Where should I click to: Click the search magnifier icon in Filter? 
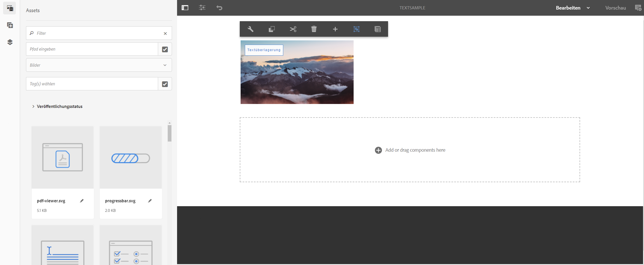click(32, 33)
